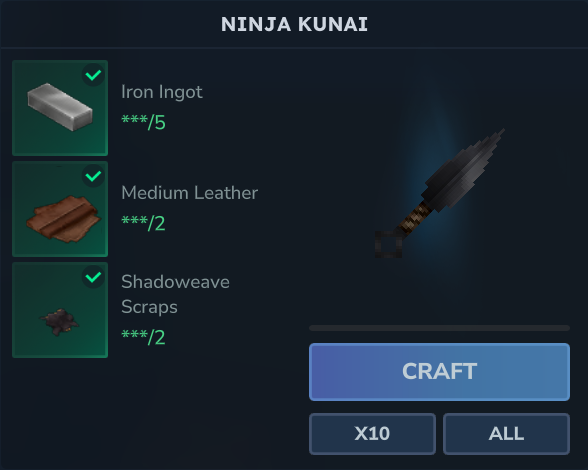The height and width of the screenshot is (470, 588).
Task: Click the Iron Ingot name label
Action: click(x=162, y=92)
